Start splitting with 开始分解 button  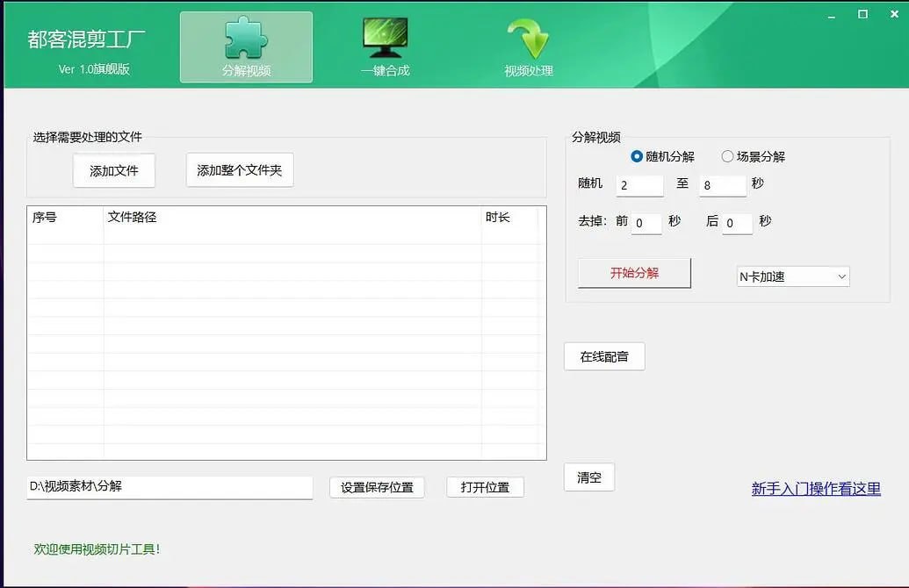pyautogui.click(x=634, y=273)
